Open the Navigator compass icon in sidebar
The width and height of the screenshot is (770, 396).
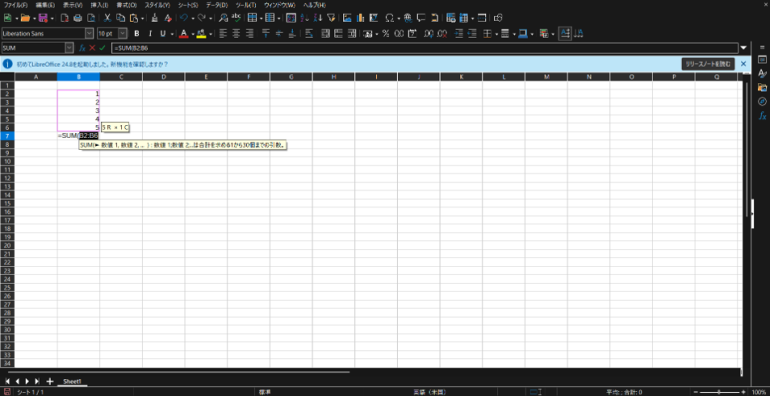pyautogui.click(x=762, y=102)
